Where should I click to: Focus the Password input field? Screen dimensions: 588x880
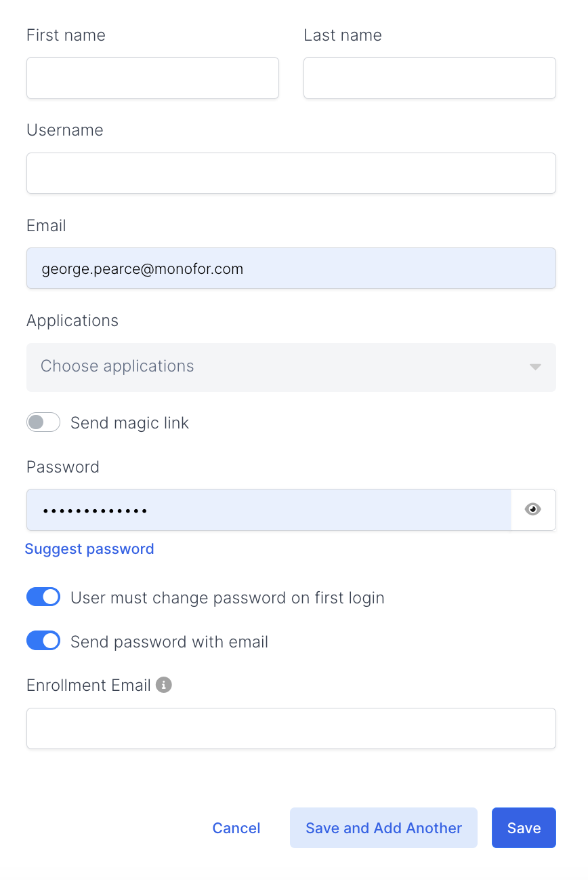point(268,509)
